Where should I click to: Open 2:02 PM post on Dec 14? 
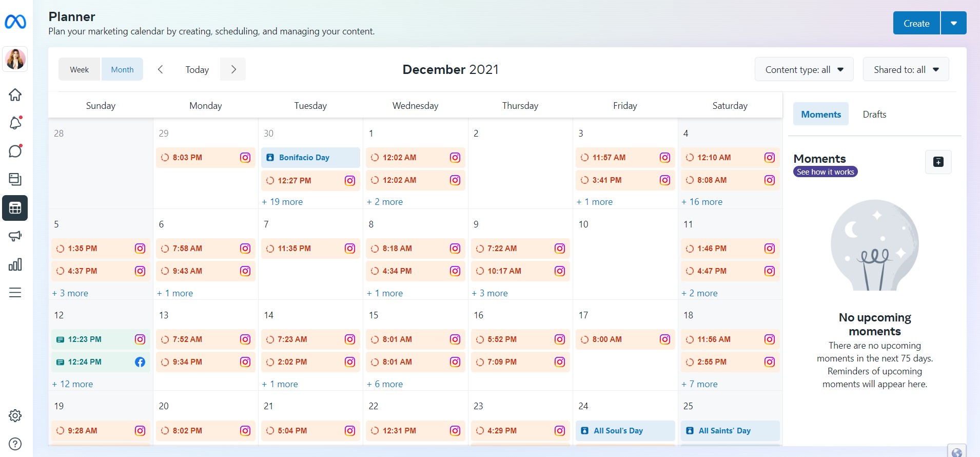[310, 362]
